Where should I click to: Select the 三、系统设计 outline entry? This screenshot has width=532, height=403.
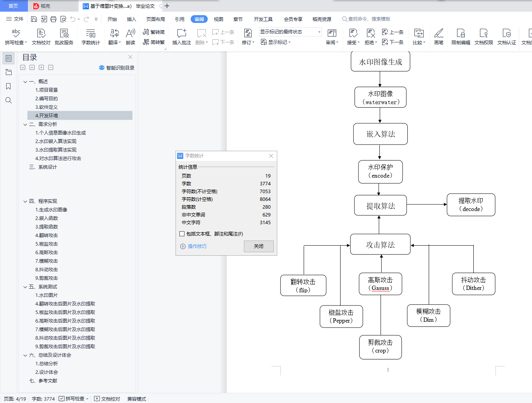[43, 167]
